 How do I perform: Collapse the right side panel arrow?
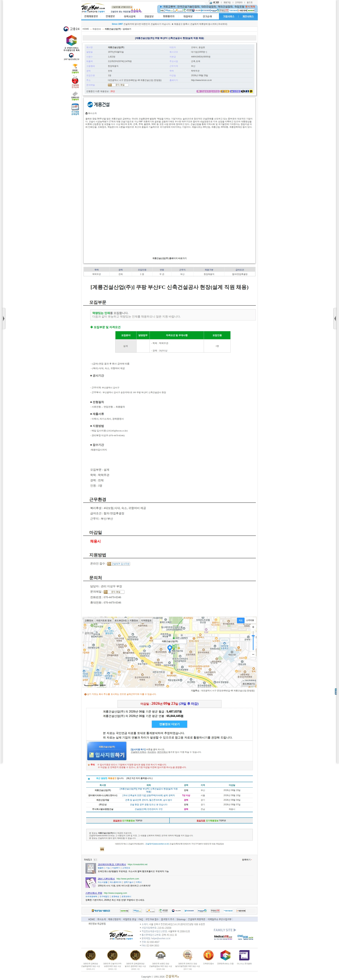(x=335, y=318)
